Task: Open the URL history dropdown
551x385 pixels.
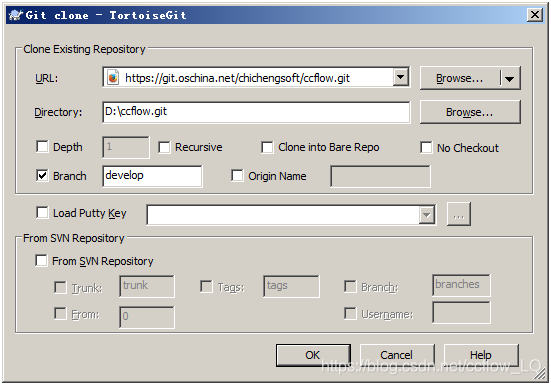Action: pos(401,77)
